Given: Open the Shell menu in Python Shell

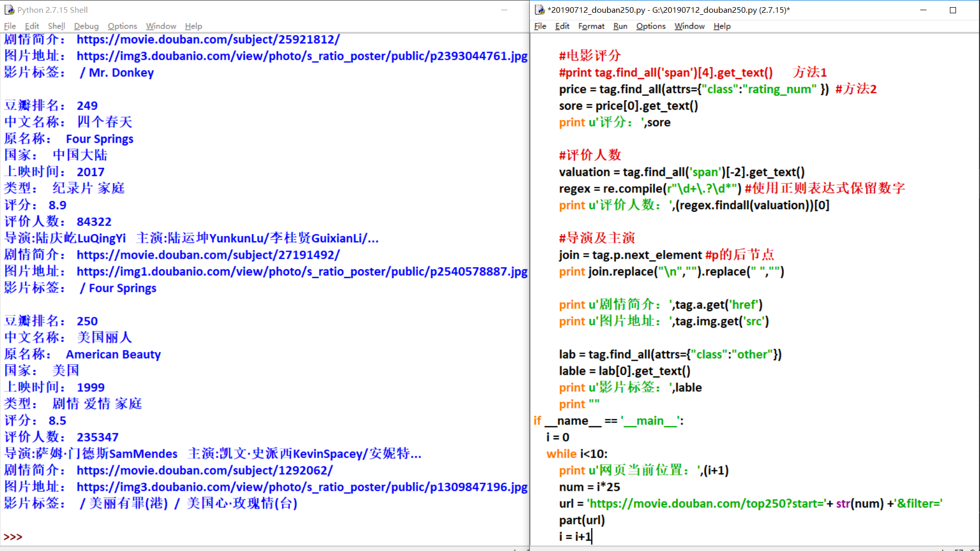Looking at the screenshot, I should (x=56, y=26).
